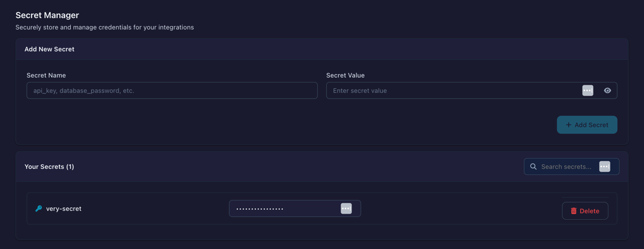
Task: Click the magnifying glass search icon
Action: point(533,167)
